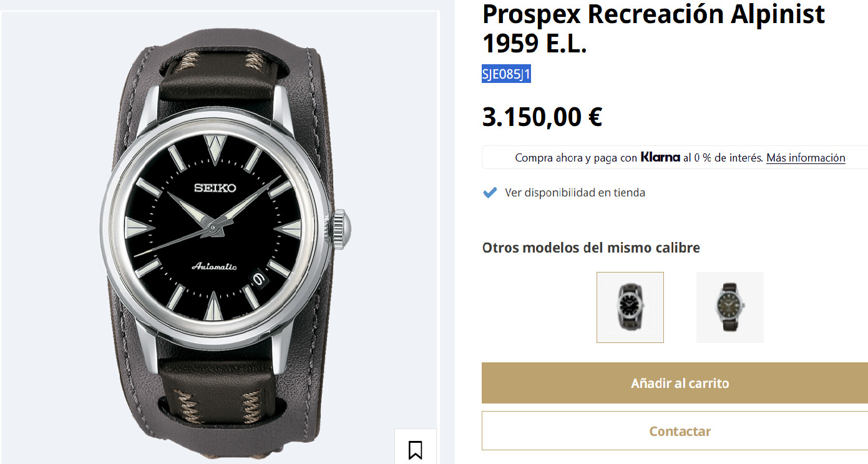Click the Otros modelos del mismo calibre heading

tap(591, 248)
